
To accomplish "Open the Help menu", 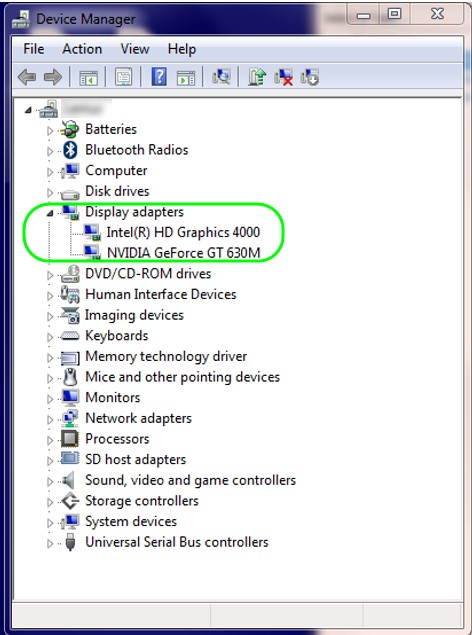I will (x=182, y=49).
